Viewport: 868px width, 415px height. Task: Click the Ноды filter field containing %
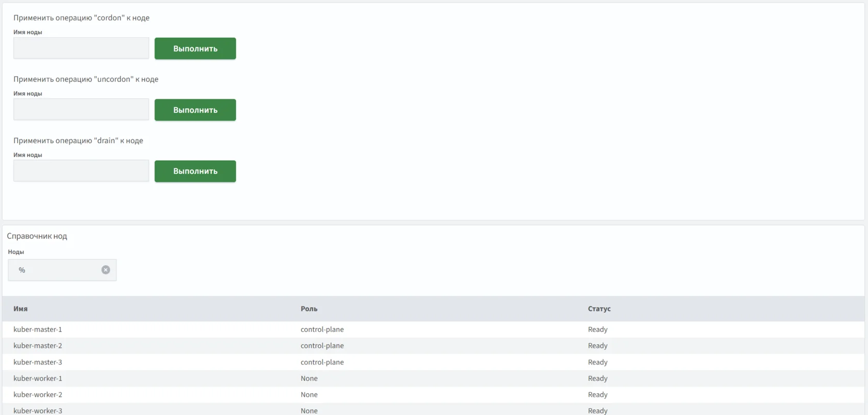57,270
